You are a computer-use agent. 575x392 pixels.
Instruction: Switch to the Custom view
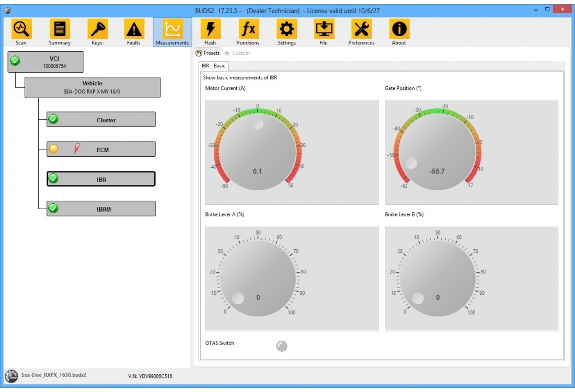pos(237,53)
